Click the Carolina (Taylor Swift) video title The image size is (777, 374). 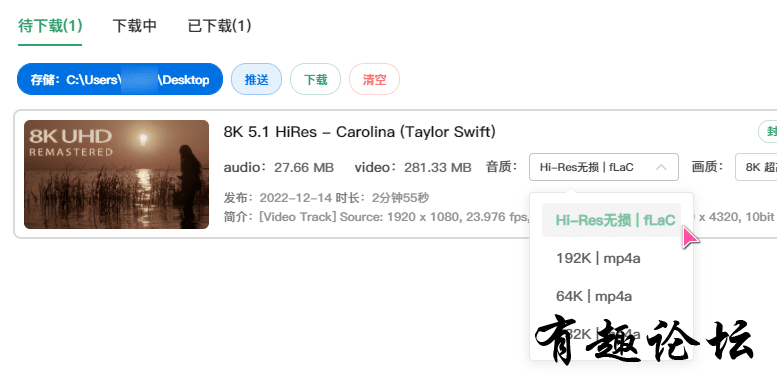click(x=360, y=132)
